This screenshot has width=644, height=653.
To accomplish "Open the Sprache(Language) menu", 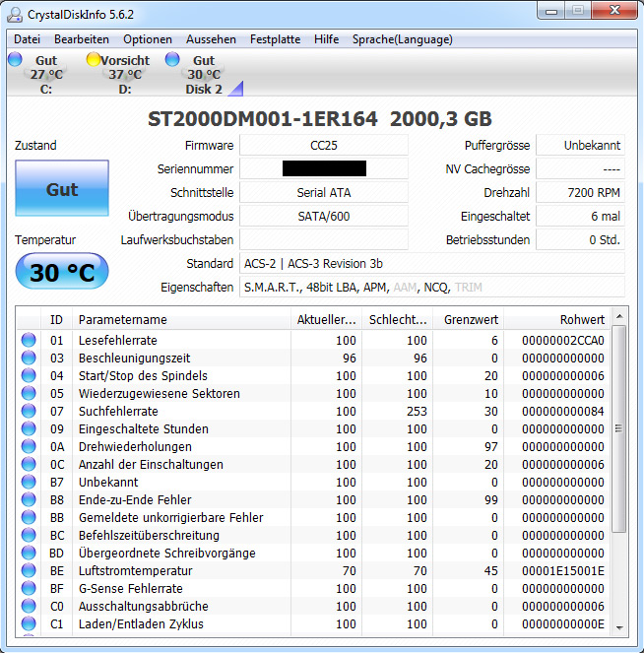I will pos(403,39).
